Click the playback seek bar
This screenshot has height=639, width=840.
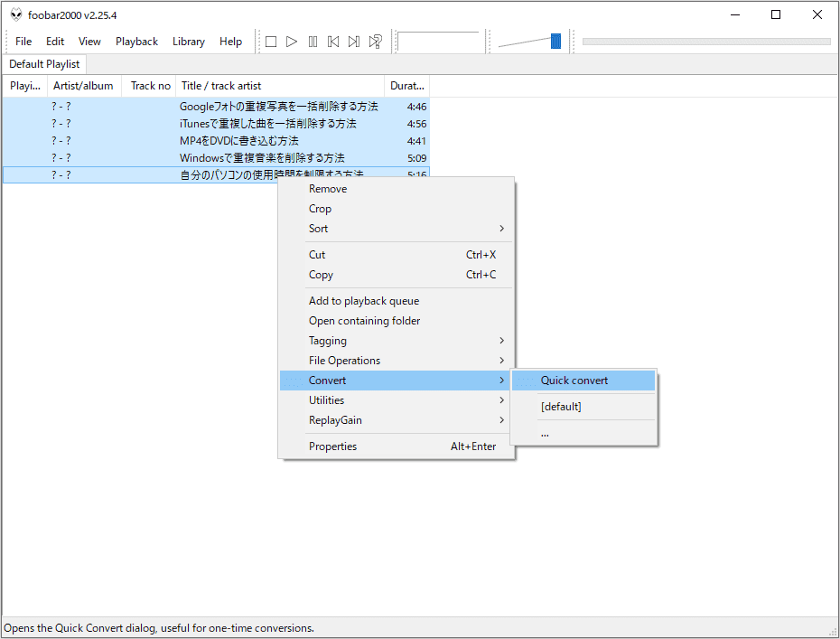pyautogui.click(x=705, y=42)
